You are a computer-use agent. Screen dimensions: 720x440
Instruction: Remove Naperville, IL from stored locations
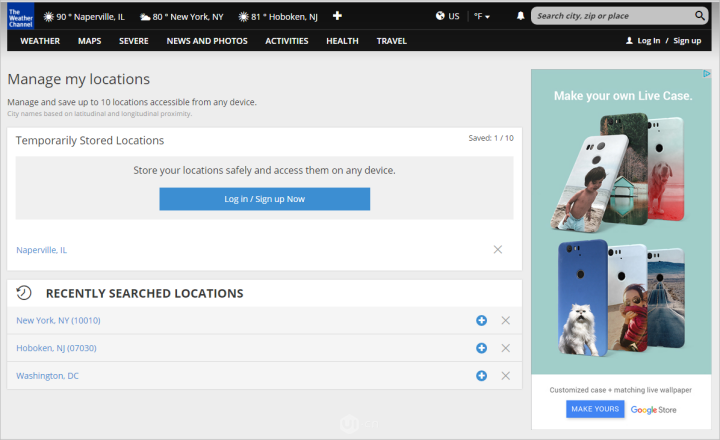point(498,249)
